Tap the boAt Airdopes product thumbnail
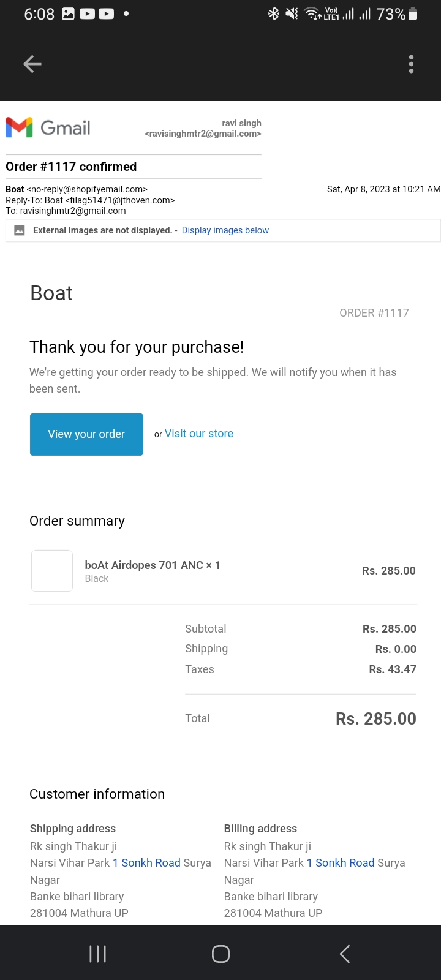Screen dimensions: 441x980 click(52, 571)
